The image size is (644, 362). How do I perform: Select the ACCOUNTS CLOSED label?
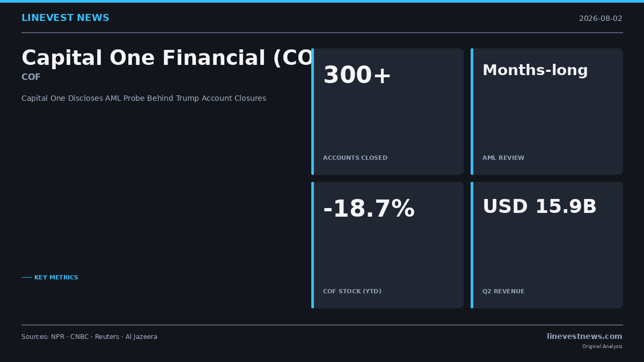[355, 158]
